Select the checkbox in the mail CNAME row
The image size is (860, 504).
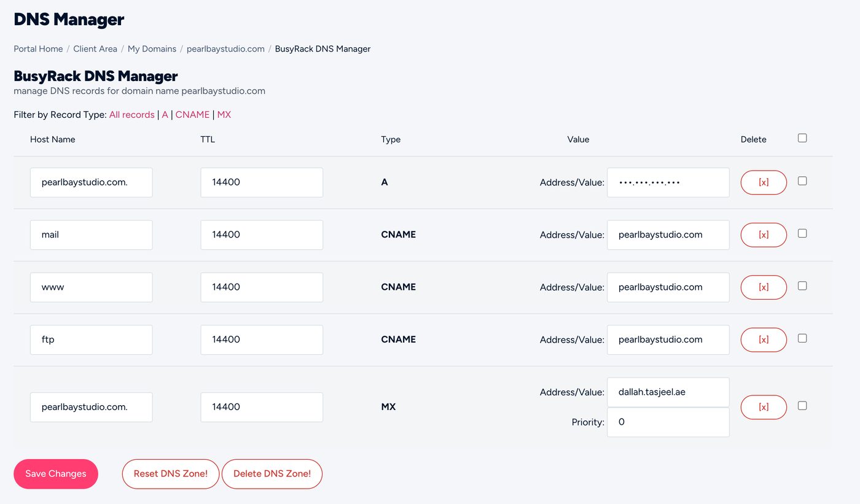[802, 233]
